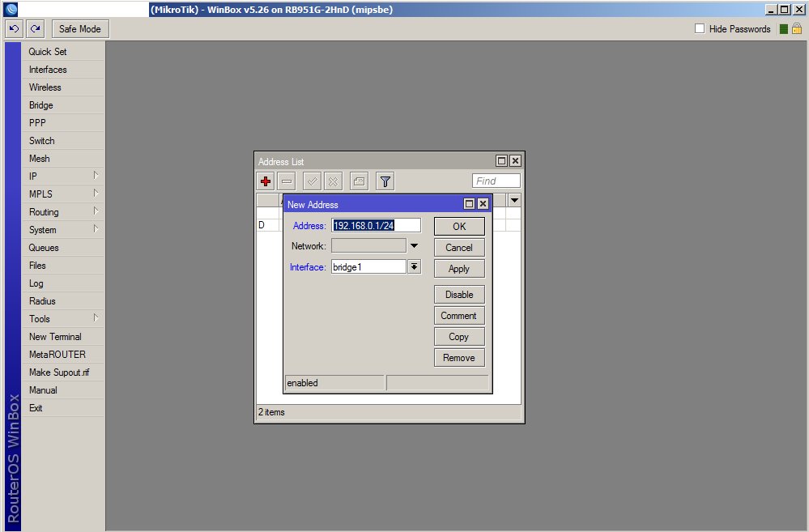
Task: Open the Wireless menu
Action: [x=63, y=87]
